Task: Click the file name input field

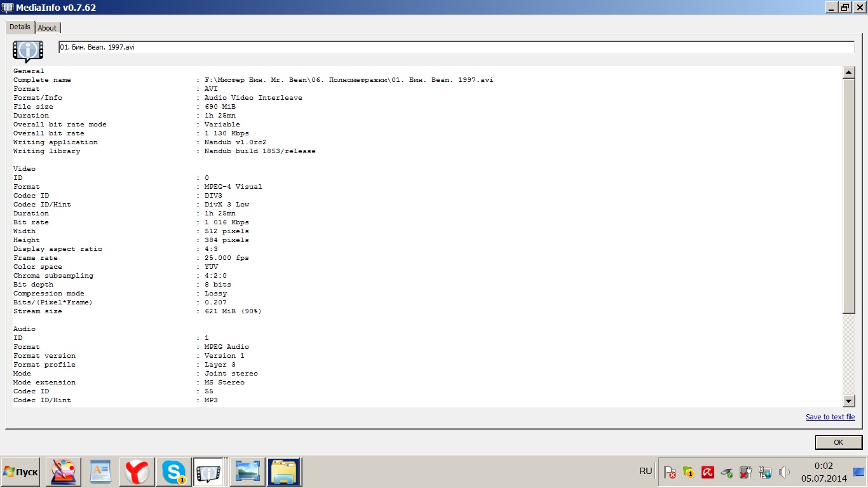Action: [456, 47]
